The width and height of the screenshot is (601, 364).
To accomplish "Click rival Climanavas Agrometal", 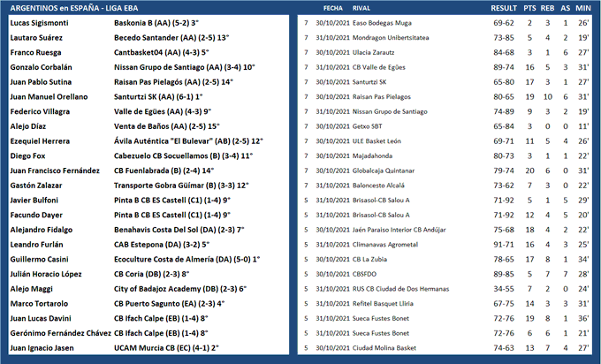I will click(x=385, y=245).
